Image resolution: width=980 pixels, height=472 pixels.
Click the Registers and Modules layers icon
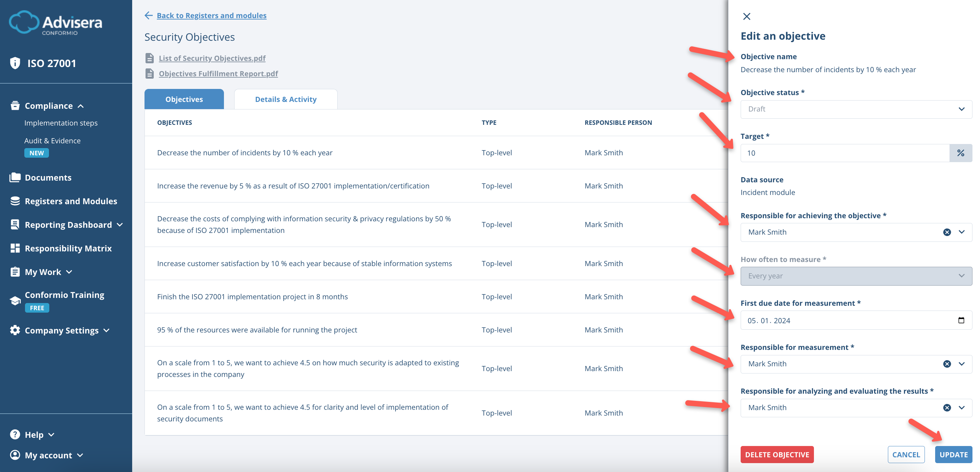click(x=14, y=201)
